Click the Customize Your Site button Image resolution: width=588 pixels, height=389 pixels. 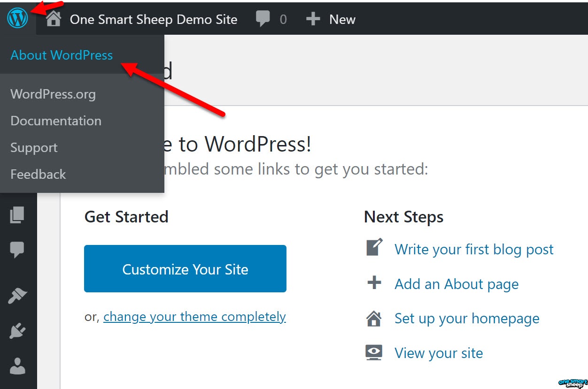tap(185, 269)
